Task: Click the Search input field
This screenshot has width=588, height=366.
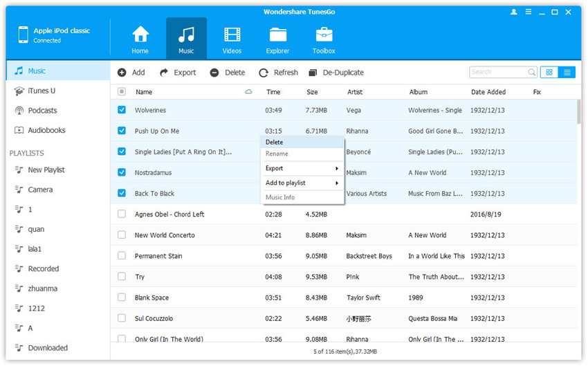Action: (498, 72)
